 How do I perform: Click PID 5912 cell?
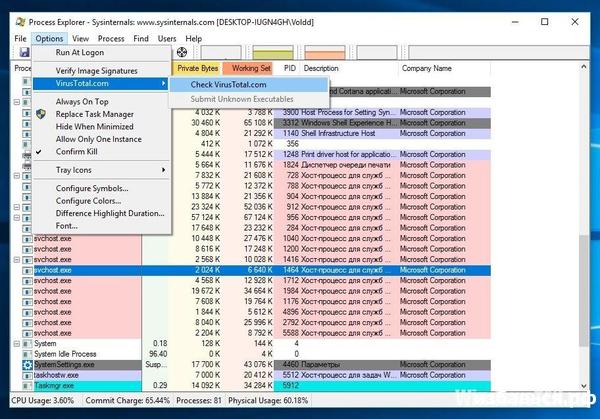pyautogui.click(x=291, y=386)
